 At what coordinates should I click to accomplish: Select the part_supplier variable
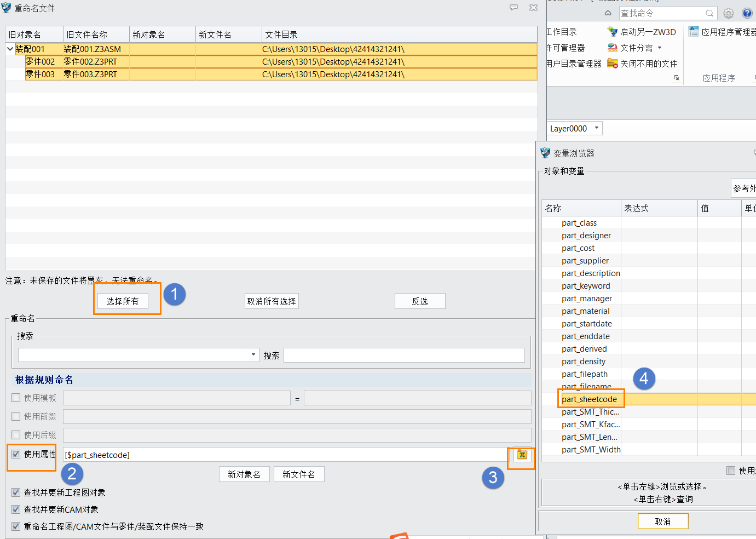coord(585,261)
